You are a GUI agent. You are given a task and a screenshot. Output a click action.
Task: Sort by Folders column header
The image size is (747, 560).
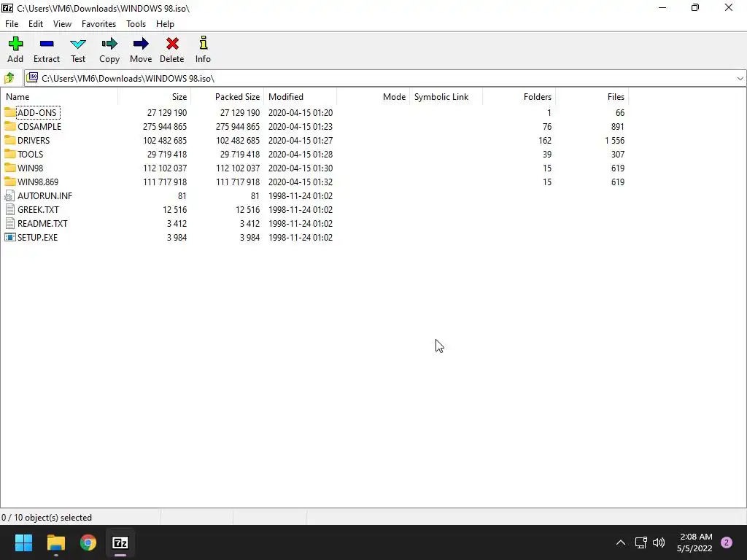click(x=519, y=97)
